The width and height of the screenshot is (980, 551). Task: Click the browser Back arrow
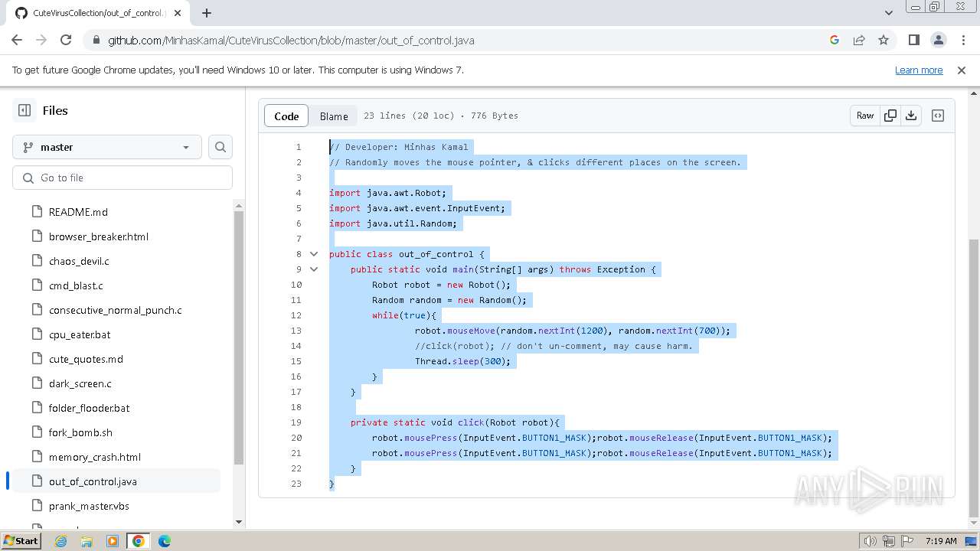pos(17,40)
